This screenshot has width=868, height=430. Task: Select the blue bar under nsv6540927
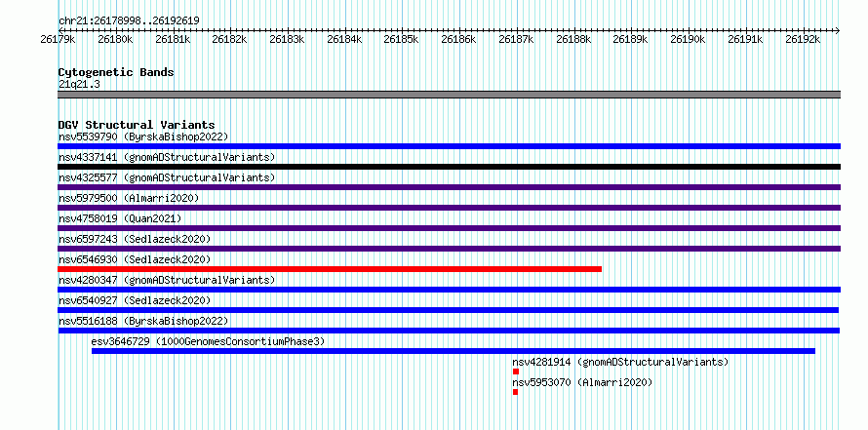coord(449,310)
